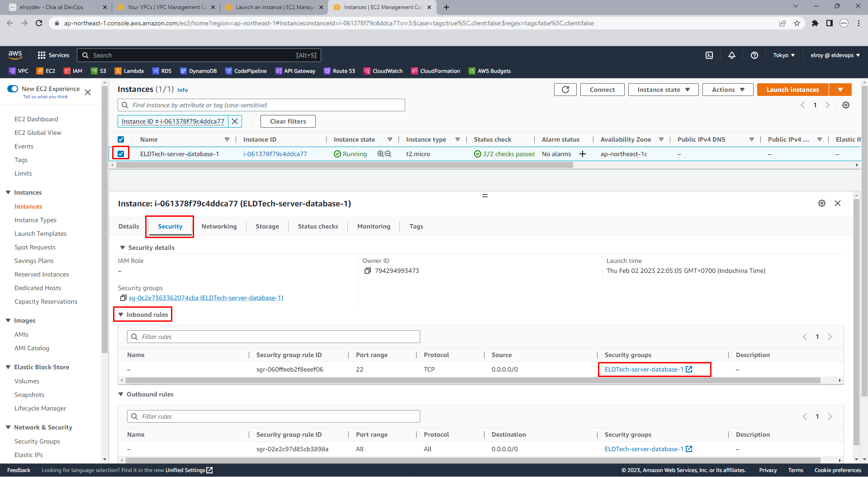The height and width of the screenshot is (477, 868).
Task: Toggle the New EC2 Experience switch
Action: (x=13, y=89)
